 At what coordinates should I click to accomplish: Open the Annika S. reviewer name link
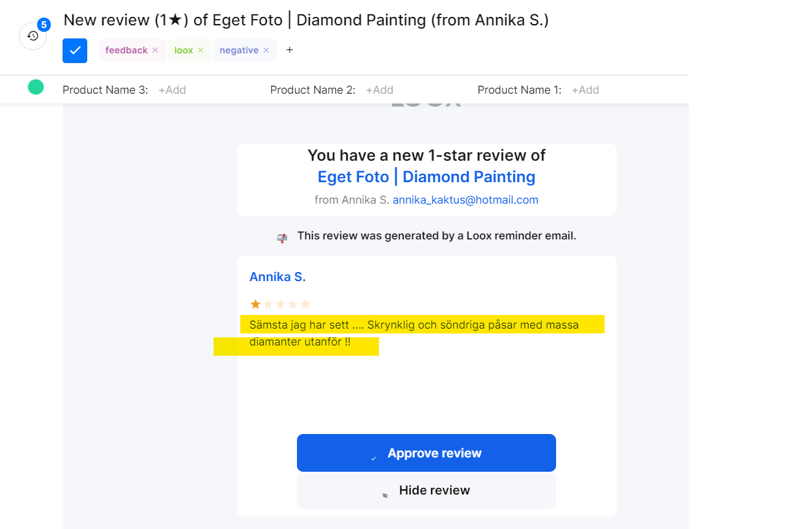[277, 277]
